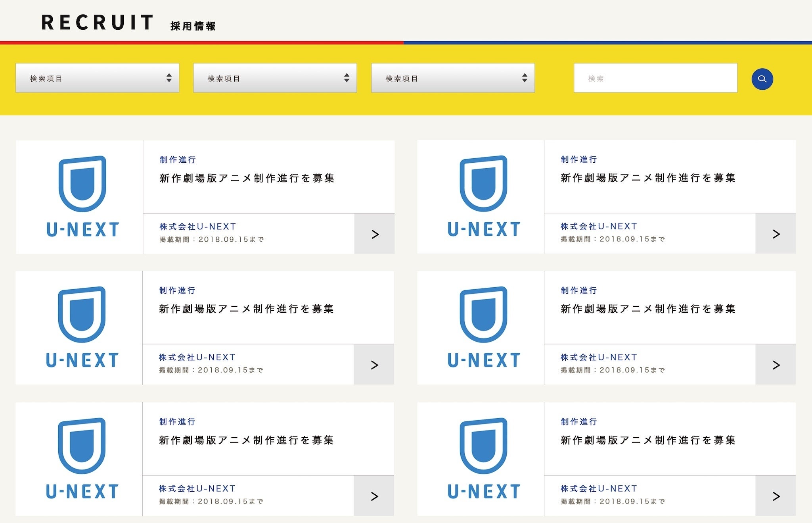This screenshot has height=523, width=812.
Task: Click the RECRUIT page heading
Action: tap(98, 22)
